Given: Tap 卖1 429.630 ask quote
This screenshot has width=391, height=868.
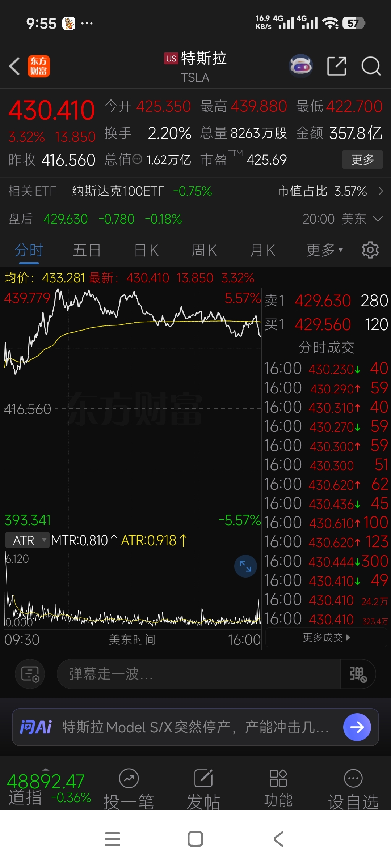Looking at the screenshot, I should coord(326,301).
